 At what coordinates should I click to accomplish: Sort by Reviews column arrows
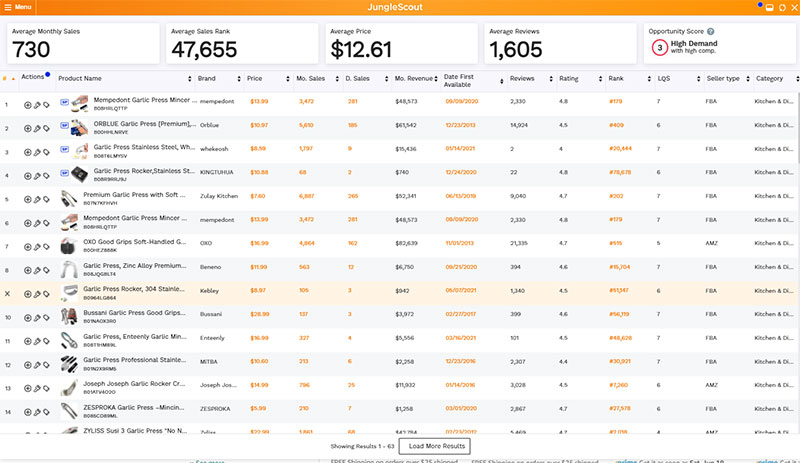(551, 79)
